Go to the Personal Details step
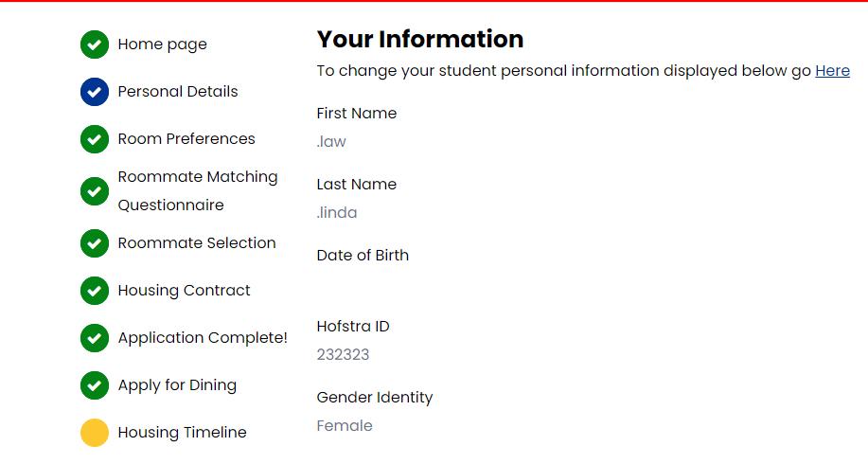 tap(178, 92)
